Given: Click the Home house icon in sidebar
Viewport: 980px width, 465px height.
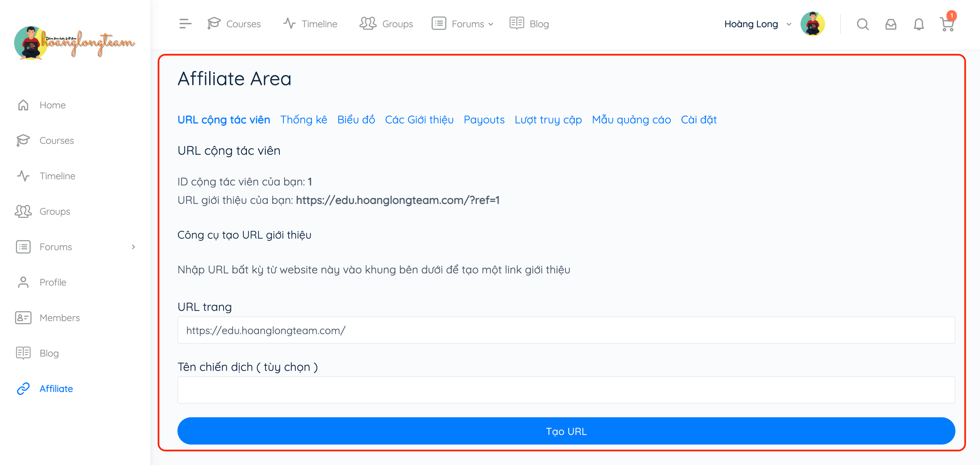Looking at the screenshot, I should click(x=23, y=105).
